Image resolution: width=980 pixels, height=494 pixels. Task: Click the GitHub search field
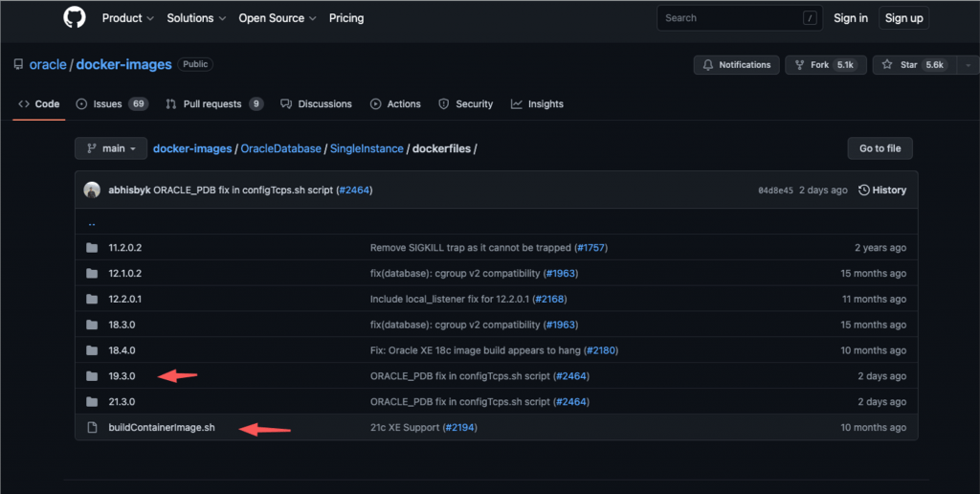tap(740, 18)
